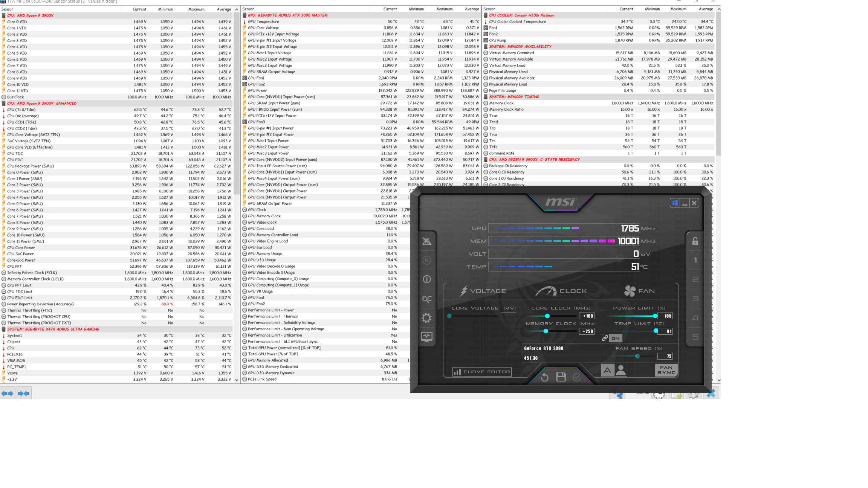Viewport: 868px width, 488px height.
Task: Click GPU Fan1 RPM row fan icon
Action: pos(245,78)
